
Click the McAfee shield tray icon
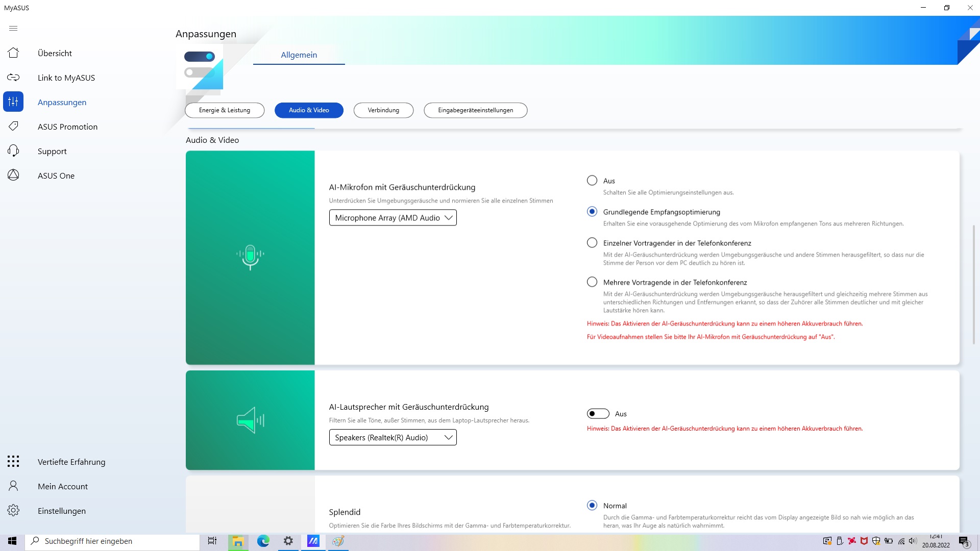[864, 541]
